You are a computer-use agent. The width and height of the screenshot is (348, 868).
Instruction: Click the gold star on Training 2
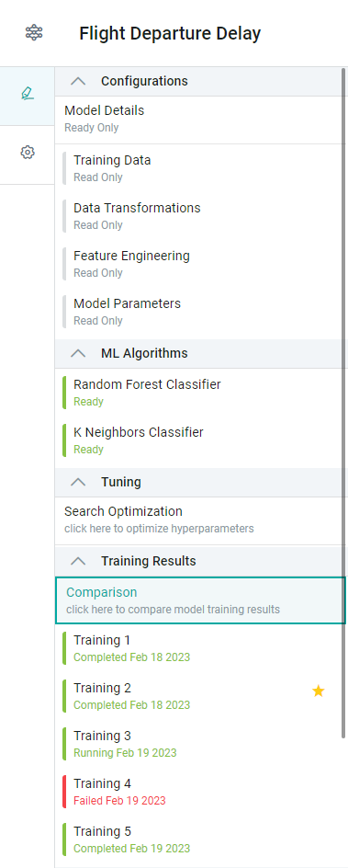[x=319, y=691]
